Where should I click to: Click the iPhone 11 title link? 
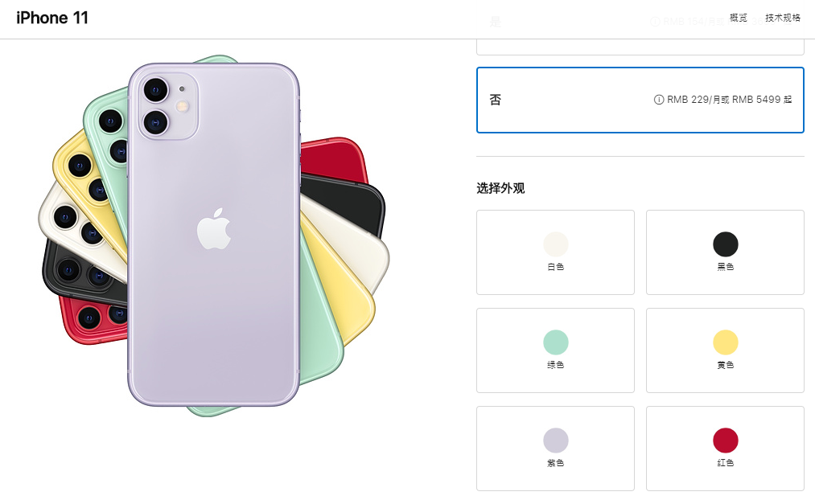coord(52,18)
